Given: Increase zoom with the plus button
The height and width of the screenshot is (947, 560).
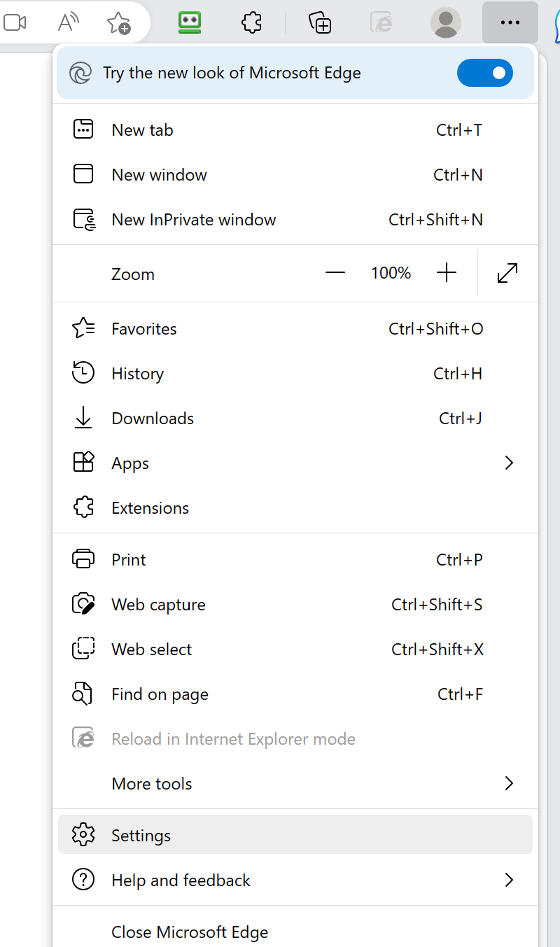Looking at the screenshot, I should [446, 273].
